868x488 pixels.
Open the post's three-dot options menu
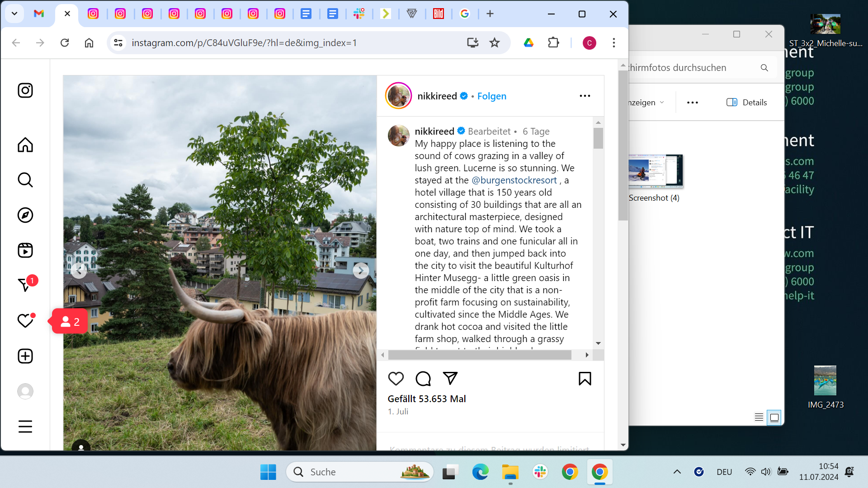tap(585, 96)
